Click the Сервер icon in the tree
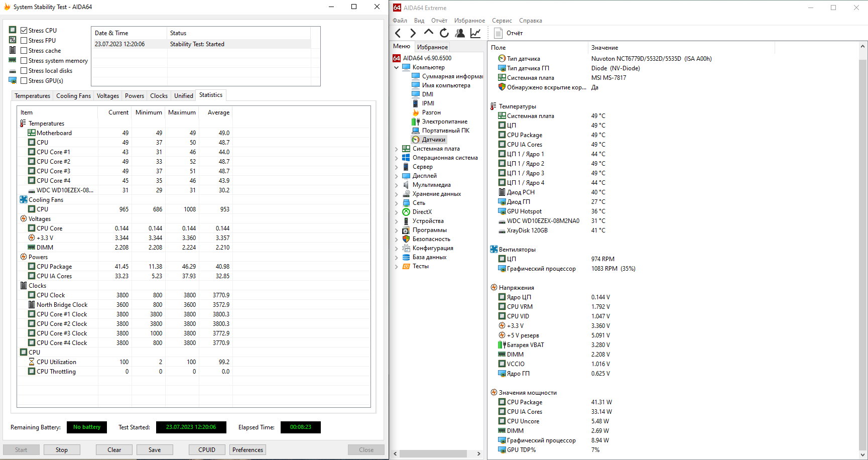Screen dimensions: 868x460 click(406, 167)
